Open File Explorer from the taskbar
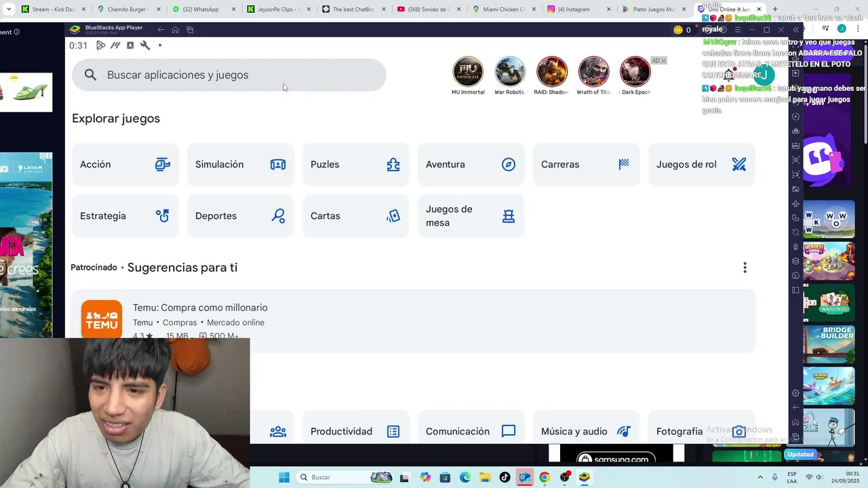 [x=485, y=477]
